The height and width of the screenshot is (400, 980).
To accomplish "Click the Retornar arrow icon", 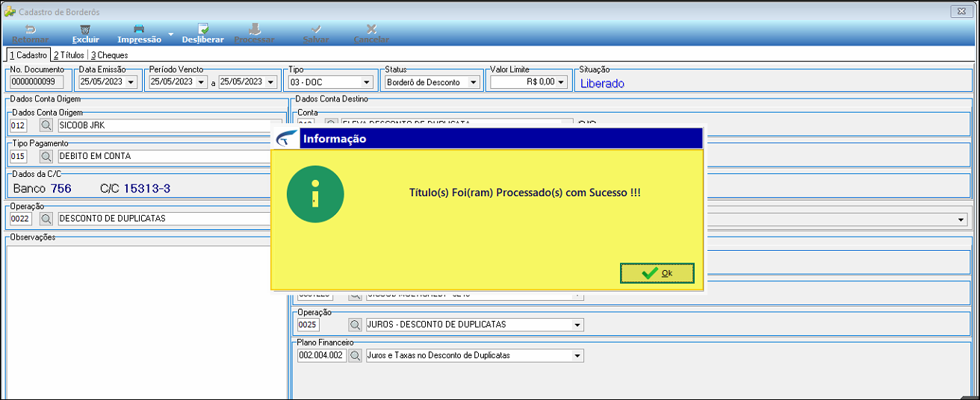I will point(31,29).
